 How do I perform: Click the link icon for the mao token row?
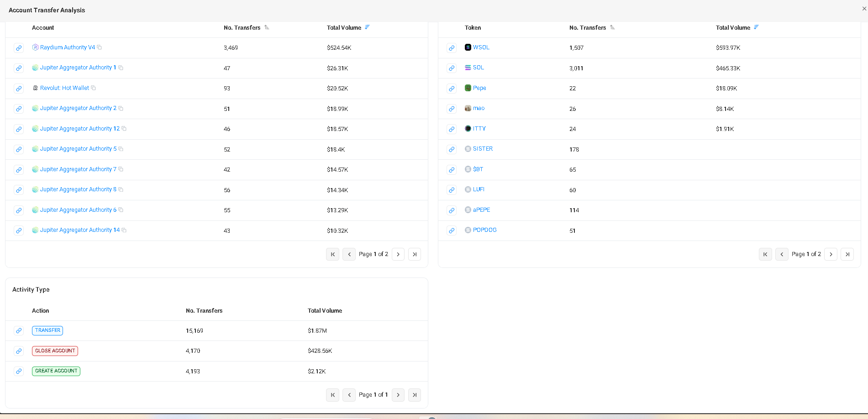[x=452, y=109]
